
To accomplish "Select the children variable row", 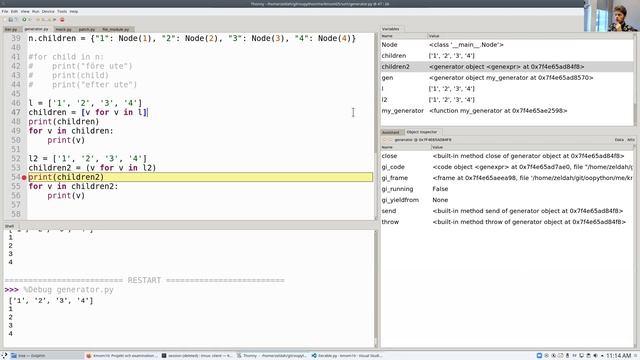I will [x=507, y=56].
